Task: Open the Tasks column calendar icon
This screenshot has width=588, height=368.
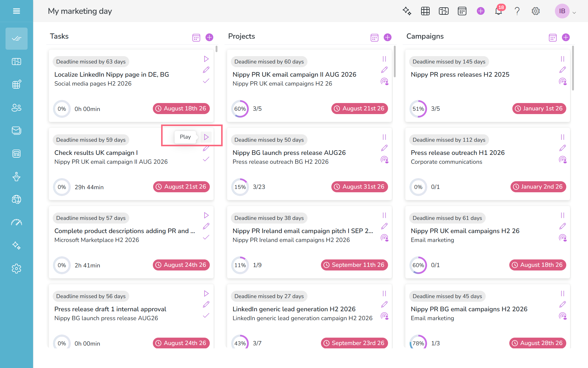Action: coord(196,37)
